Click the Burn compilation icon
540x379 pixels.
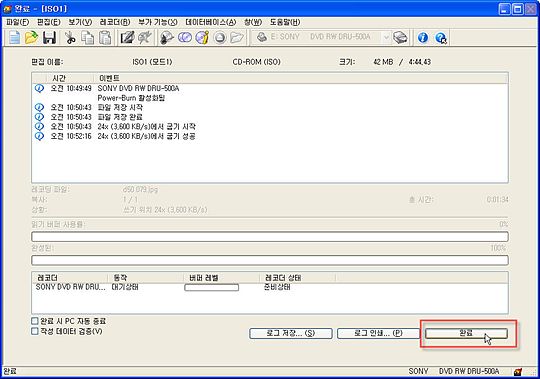click(167, 38)
